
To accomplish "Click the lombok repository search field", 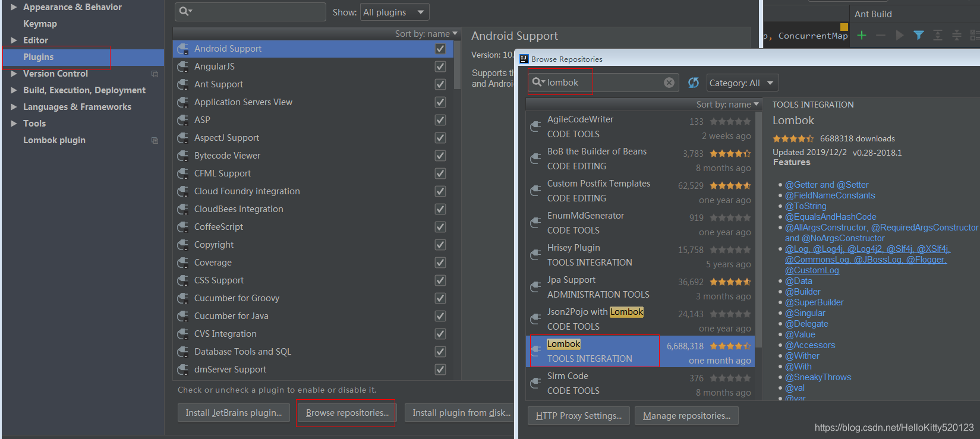I will [x=603, y=83].
